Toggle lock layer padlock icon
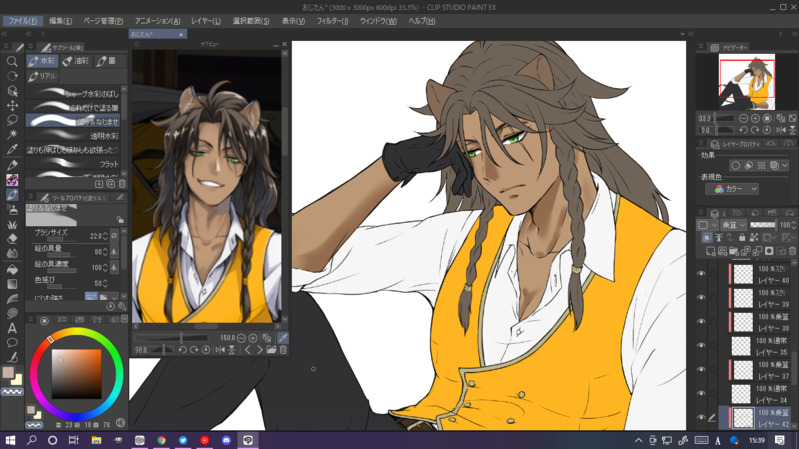This screenshot has height=449, width=799. click(x=742, y=237)
